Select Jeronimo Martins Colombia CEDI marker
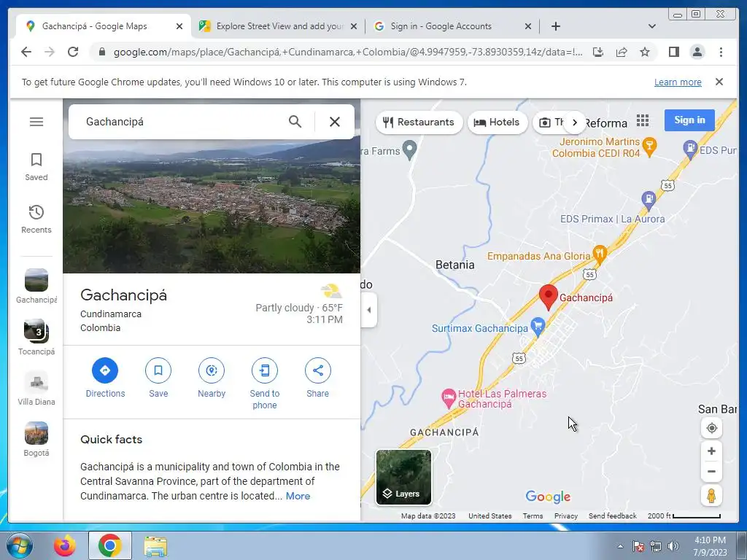 click(649, 146)
